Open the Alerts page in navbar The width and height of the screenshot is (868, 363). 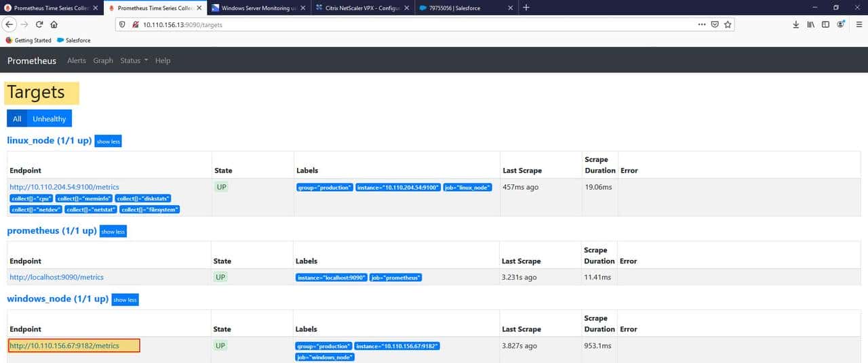pyautogui.click(x=77, y=60)
